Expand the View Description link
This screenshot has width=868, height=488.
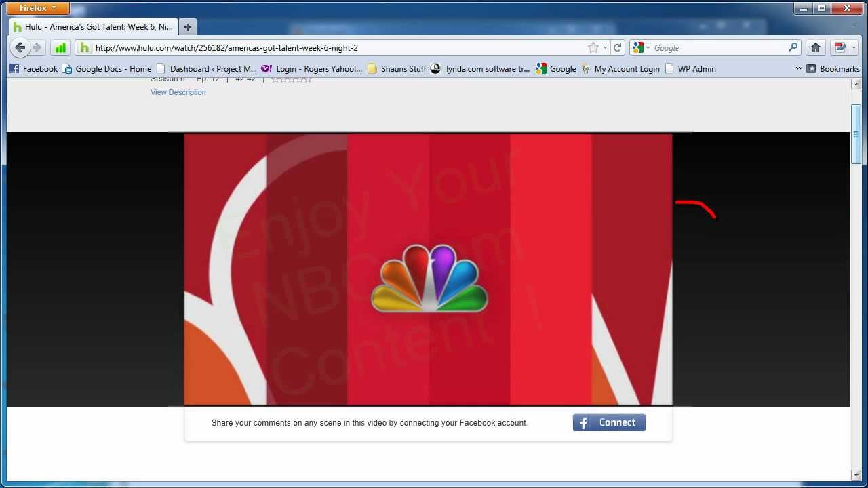(x=178, y=92)
